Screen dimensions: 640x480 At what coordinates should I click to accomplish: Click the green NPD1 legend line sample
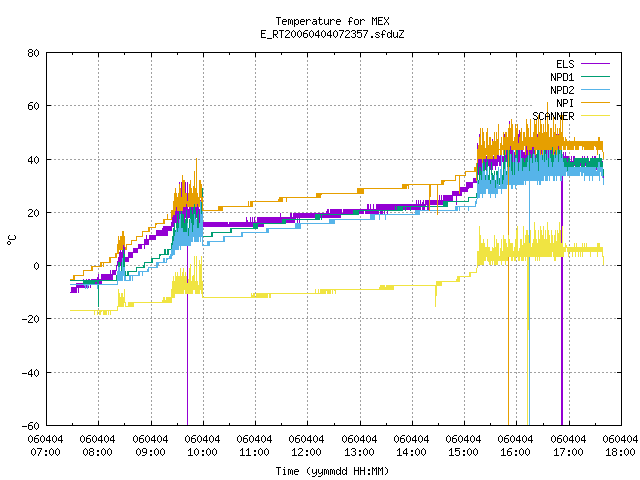pos(596,77)
